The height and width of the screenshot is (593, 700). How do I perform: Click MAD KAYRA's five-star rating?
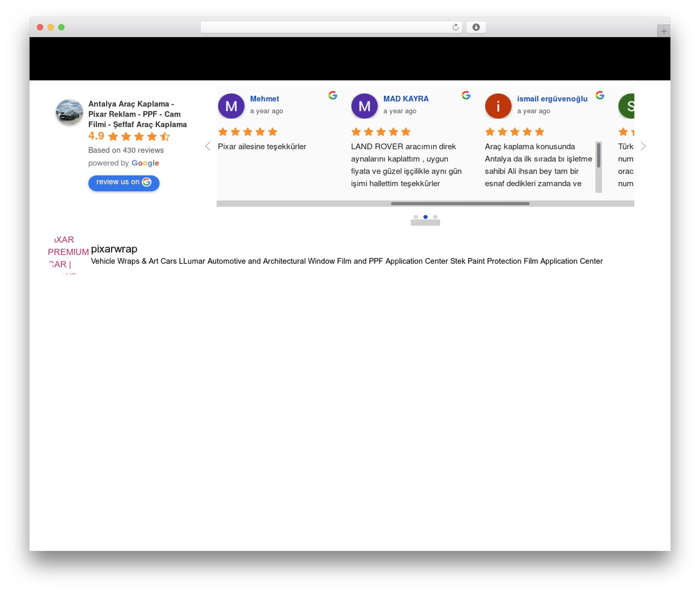(x=381, y=132)
